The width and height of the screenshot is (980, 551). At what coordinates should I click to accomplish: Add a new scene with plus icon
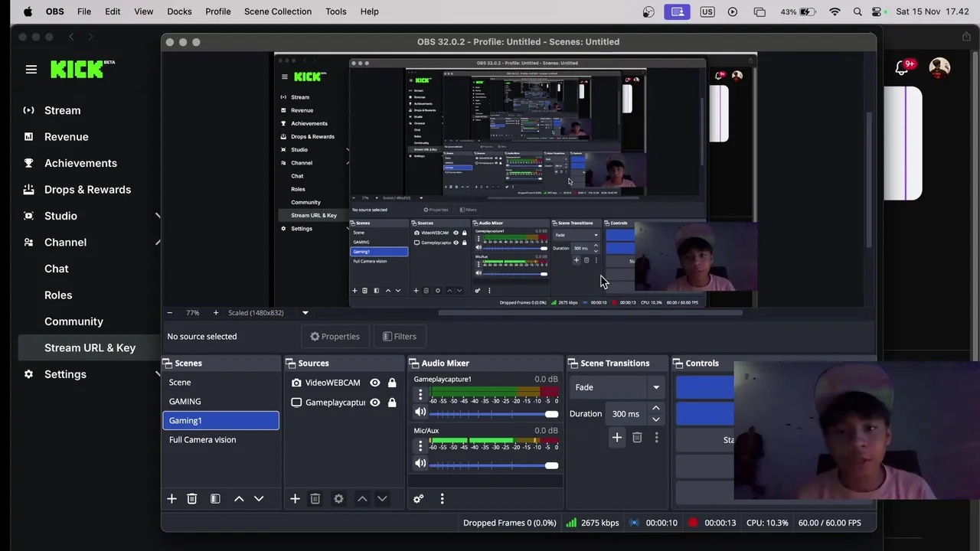(x=171, y=499)
